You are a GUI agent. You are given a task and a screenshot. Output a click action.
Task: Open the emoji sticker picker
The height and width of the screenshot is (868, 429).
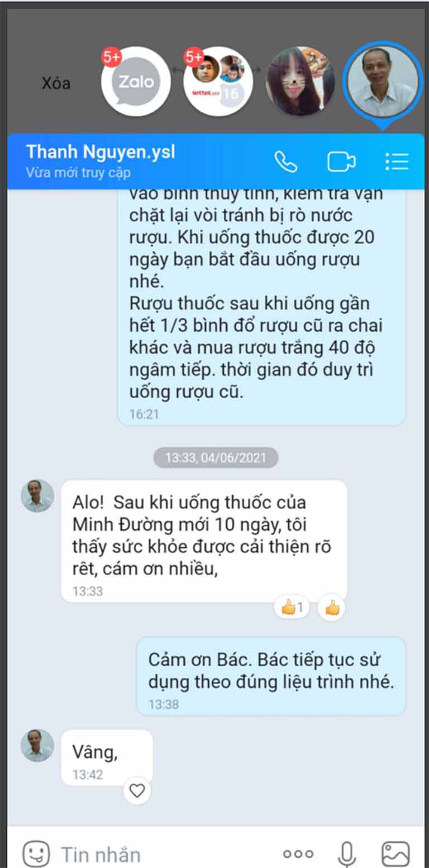(x=36, y=854)
